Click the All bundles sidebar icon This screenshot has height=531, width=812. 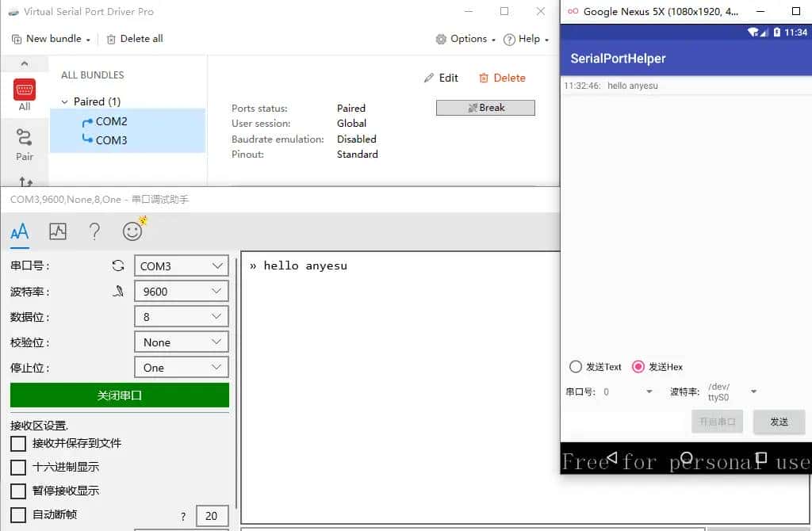(25, 94)
